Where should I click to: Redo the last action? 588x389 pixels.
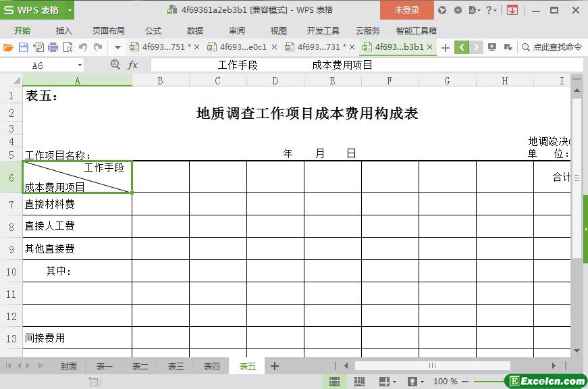(98, 47)
